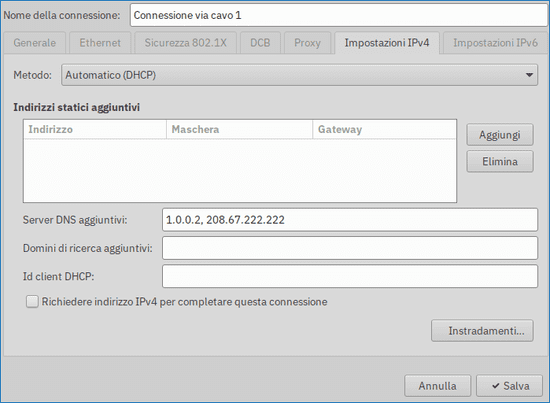Enable Richiedere indirizzo IPv4 checkbox

(x=32, y=302)
